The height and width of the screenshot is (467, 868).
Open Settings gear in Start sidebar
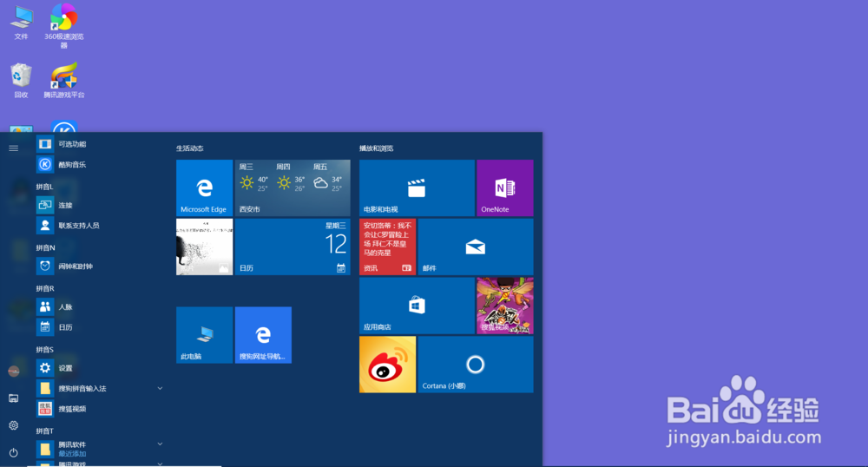(13, 425)
